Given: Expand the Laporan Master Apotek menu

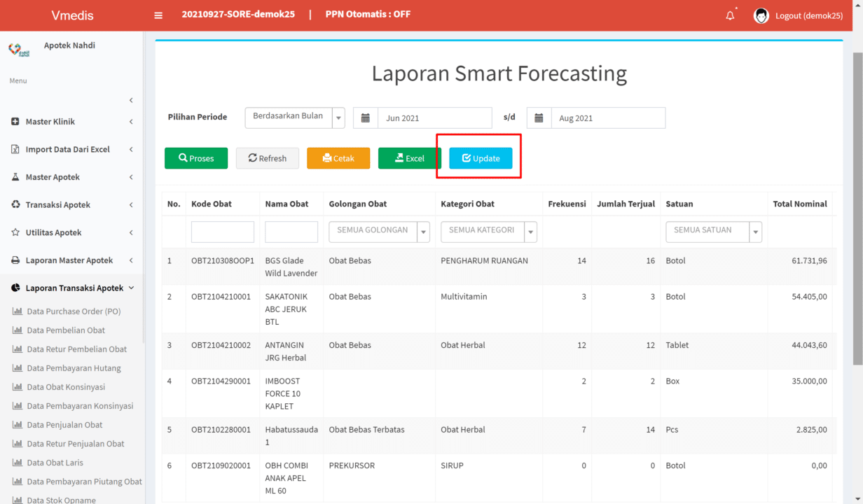Looking at the screenshot, I should pyautogui.click(x=131, y=260).
